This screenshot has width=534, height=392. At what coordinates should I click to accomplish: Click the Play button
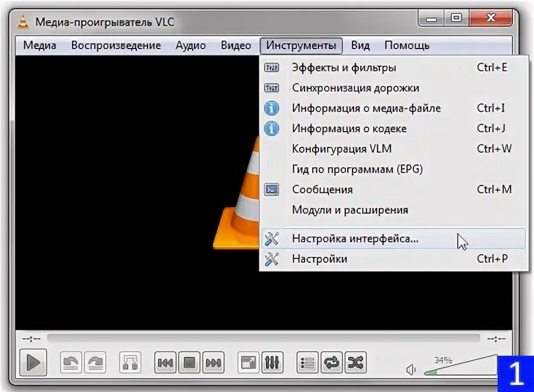click(33, 362)
